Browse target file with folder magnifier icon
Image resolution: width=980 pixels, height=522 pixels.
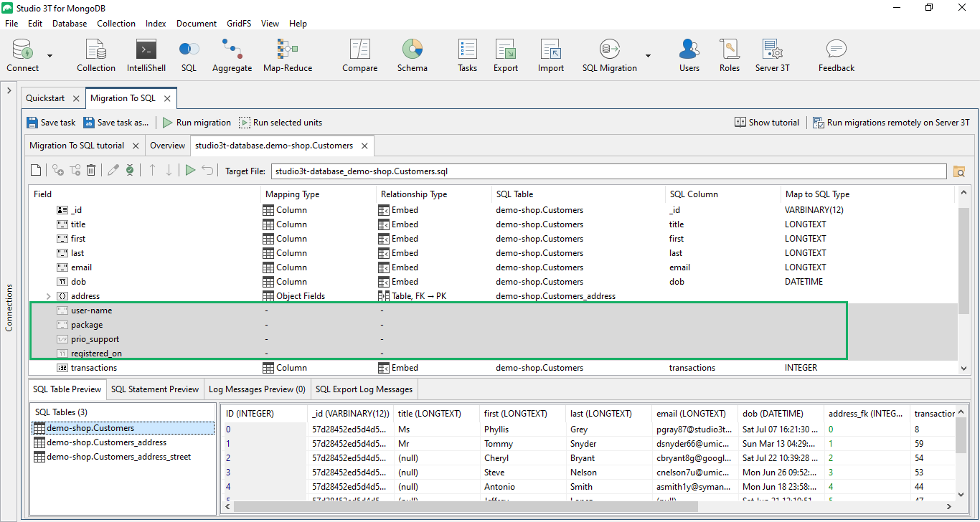pyautogui.click(x=960, y=172)
